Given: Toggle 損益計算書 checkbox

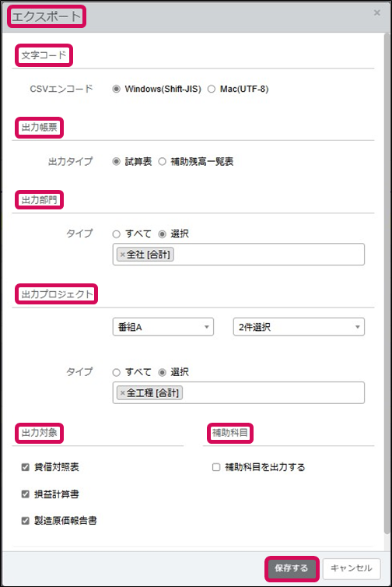Looking at the screenshot, I should point(26,494).
